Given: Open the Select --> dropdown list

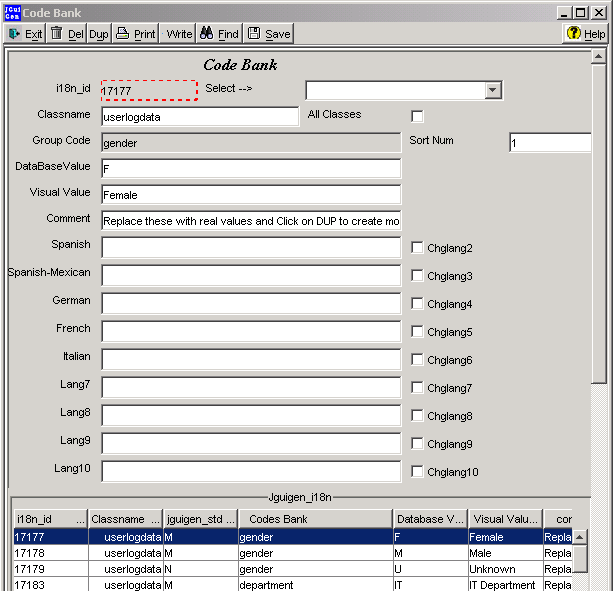Looking at the screenshot, I should (493, 90).
